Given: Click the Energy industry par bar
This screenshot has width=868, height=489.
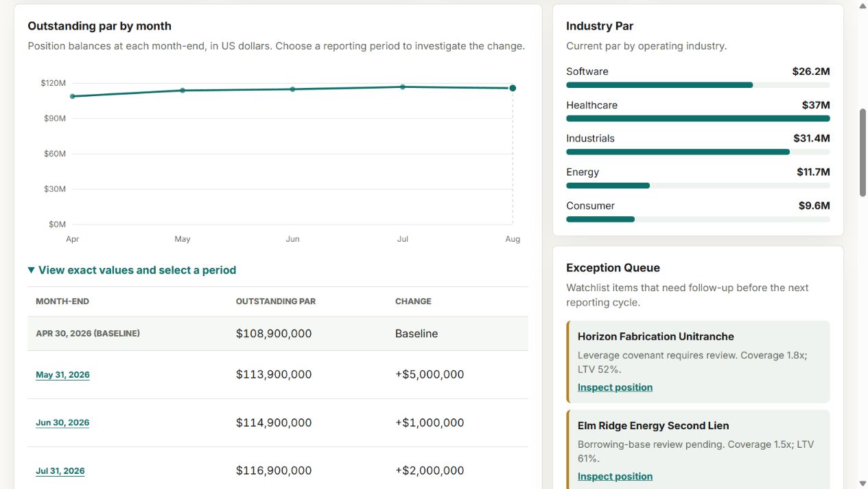Looking at the screenshot, I should (x=698, y=185).
